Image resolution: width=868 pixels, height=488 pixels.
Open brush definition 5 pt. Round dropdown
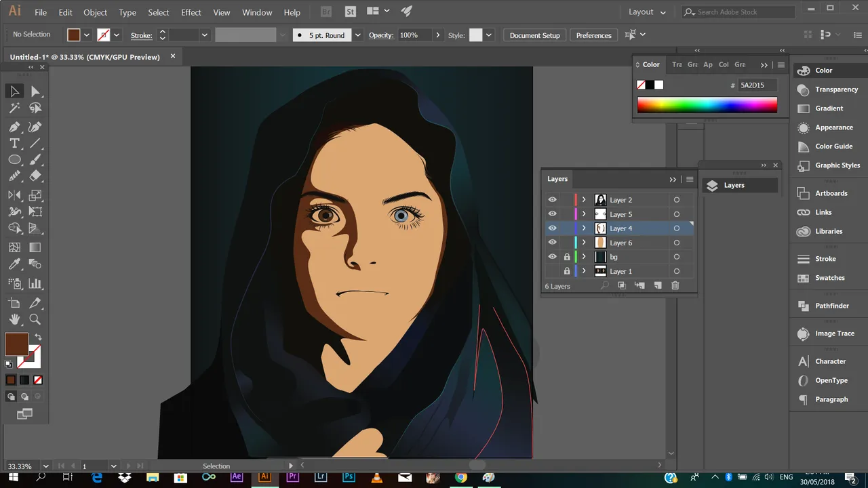357,35
